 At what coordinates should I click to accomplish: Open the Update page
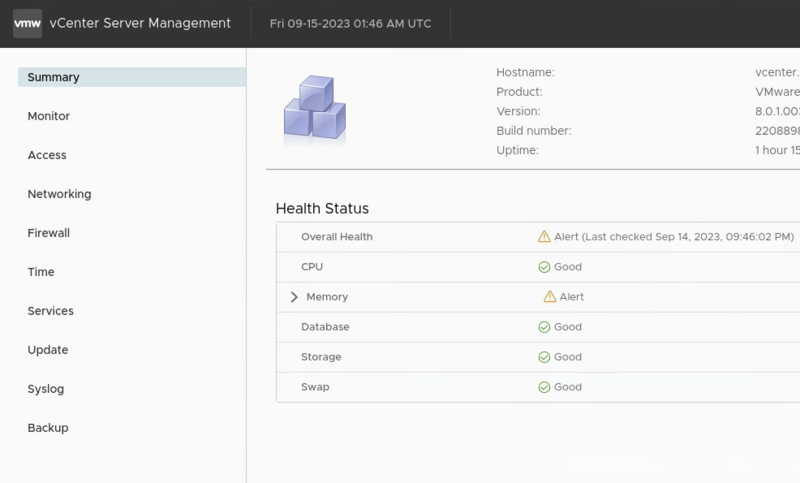click(x=48, y=350)
